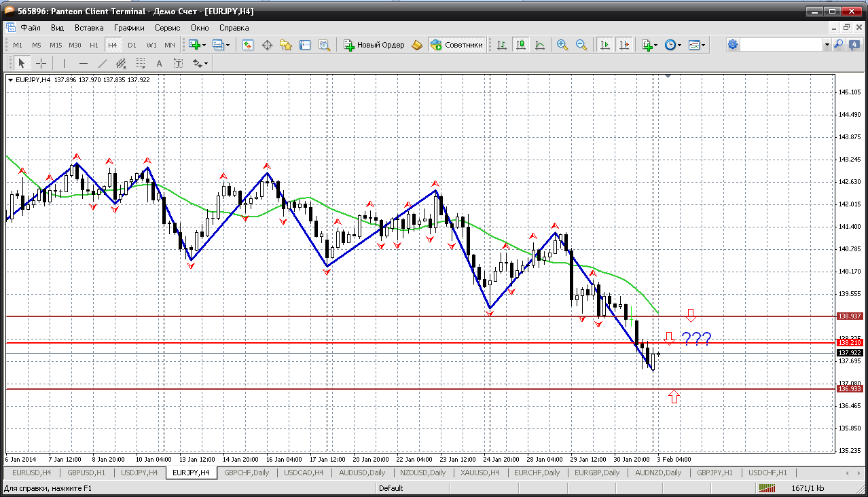Screen dimensions: 868x497
Task: Select the M5 timeframe
Action: point(37,45)
